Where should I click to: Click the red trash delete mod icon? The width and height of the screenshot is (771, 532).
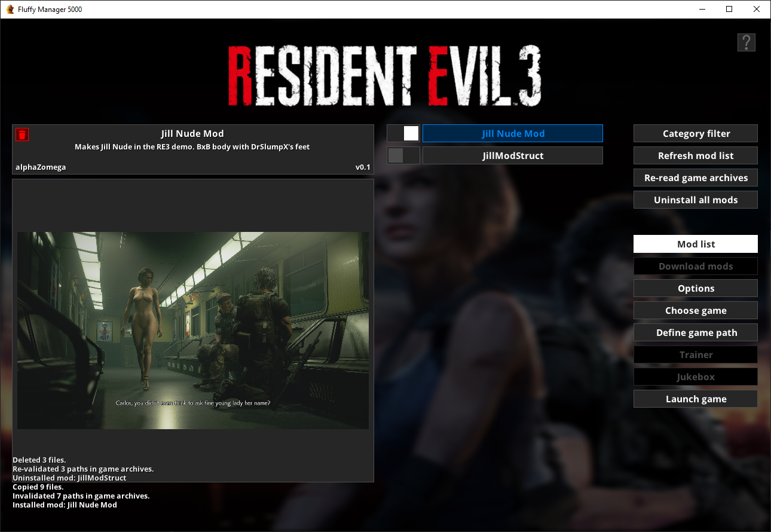point(22,134)
